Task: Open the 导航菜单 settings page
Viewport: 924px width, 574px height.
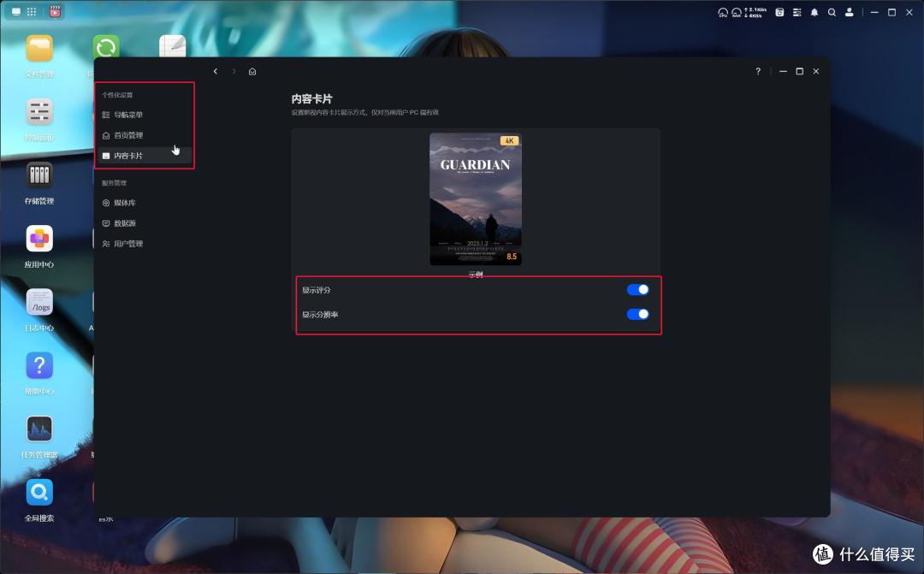Action: pos(145,115)
